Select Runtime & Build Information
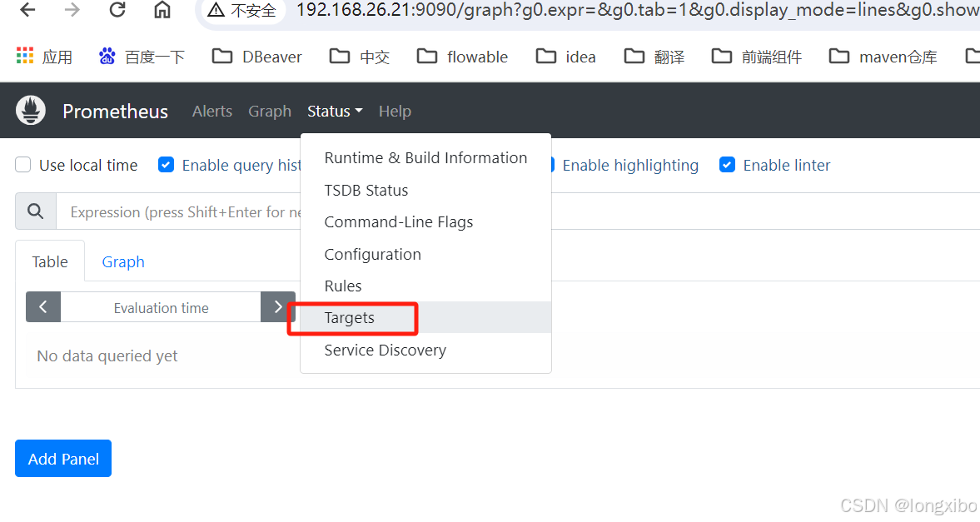980x522 pixels. (x=425, y=157)
